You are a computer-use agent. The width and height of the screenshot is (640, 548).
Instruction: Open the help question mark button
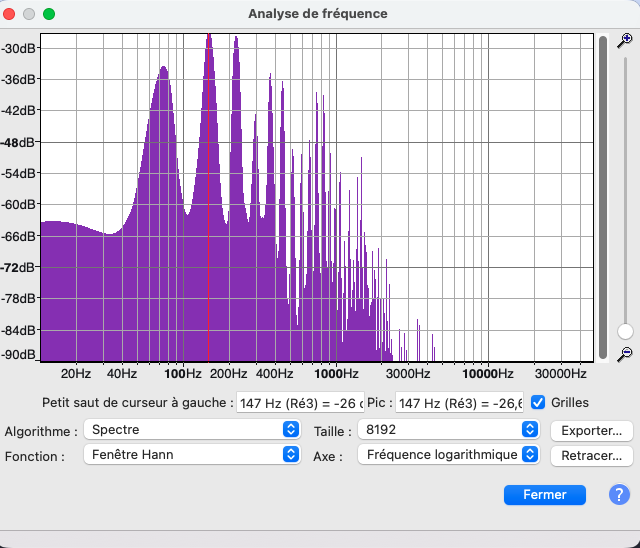tap(619, 495)
